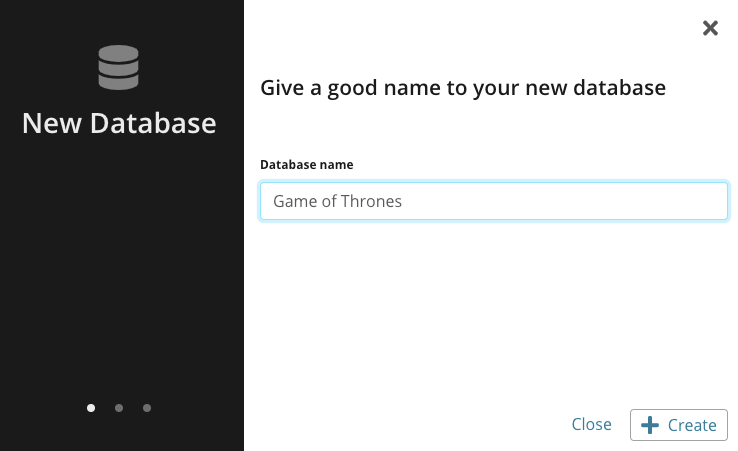Click the database stack icon
Image resolution: width=738 pixels, height=451 pixels.
pos(118,67)
